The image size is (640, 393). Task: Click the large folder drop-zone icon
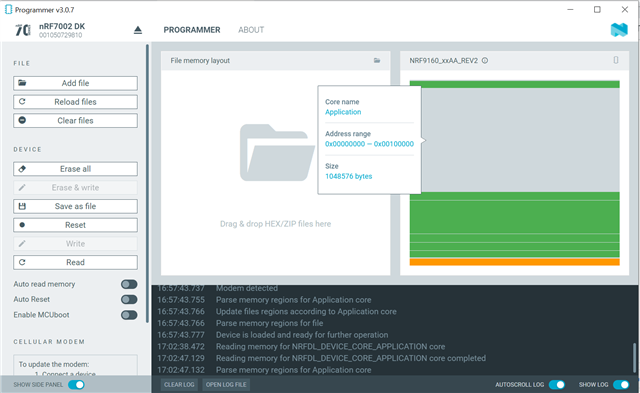click(x=277, y=152)
